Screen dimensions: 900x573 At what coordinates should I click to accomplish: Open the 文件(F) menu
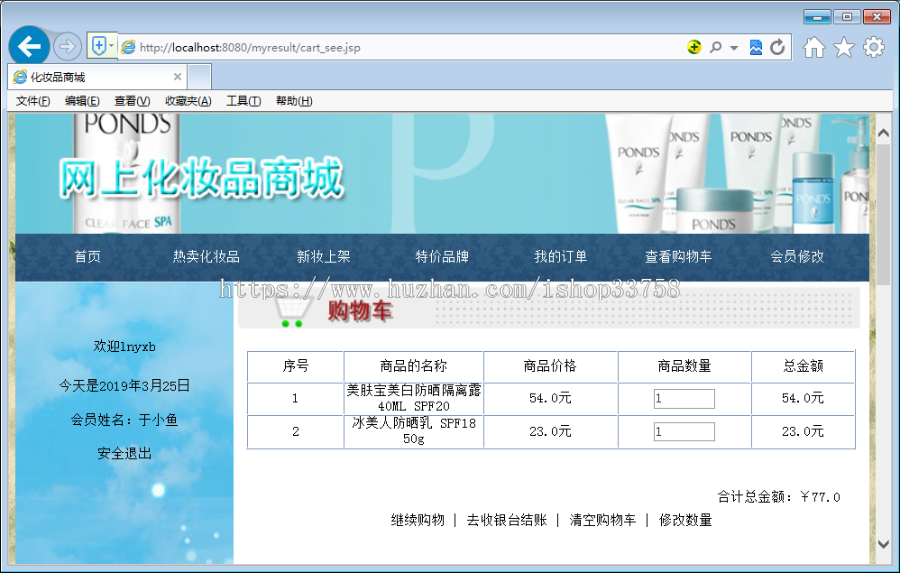click(33, 101)
